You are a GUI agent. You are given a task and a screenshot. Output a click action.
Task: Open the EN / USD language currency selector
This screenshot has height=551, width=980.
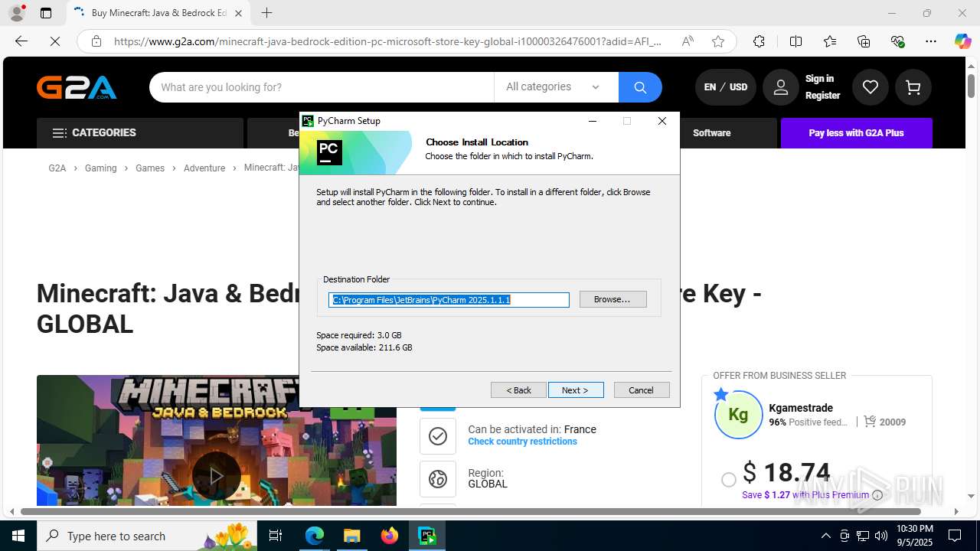tap(726, 87)
